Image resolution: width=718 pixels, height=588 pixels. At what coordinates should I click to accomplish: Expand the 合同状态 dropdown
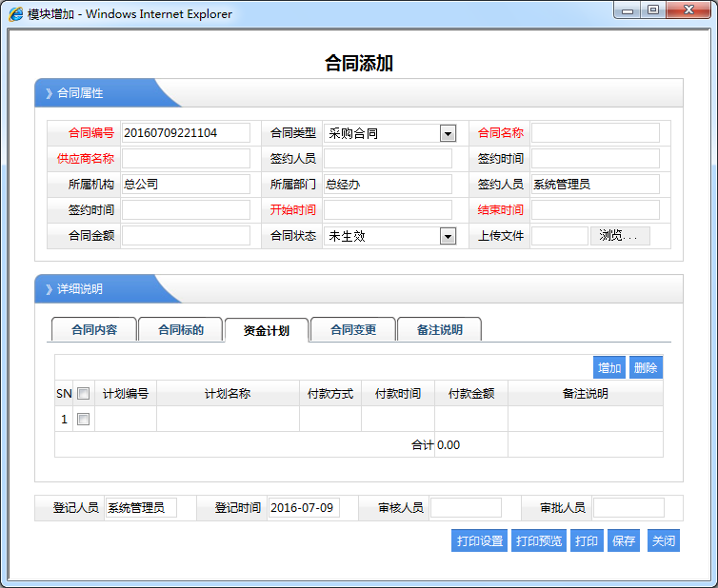click(x=448, y=236)
